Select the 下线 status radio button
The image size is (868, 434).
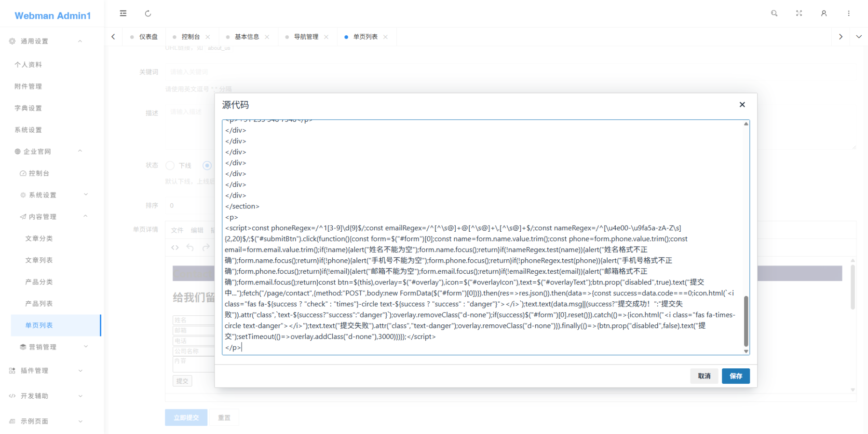170,166
